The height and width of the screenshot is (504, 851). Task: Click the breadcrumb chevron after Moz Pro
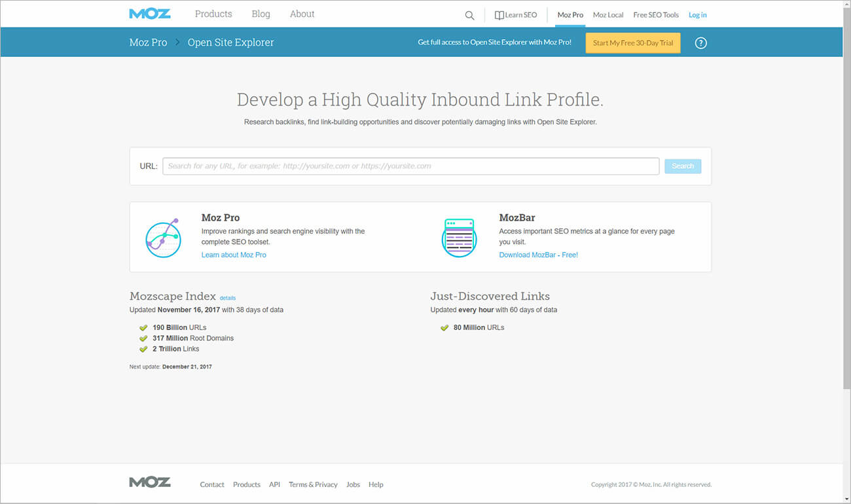point(177,43)
